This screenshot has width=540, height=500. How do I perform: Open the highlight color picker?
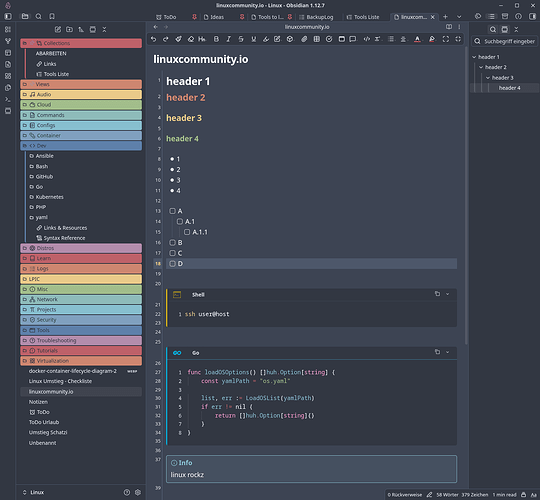point(432,39)
